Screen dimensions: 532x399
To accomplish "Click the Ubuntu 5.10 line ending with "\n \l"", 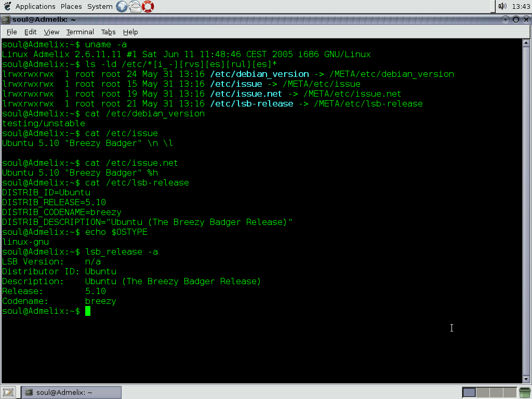I will click(87, 143).
